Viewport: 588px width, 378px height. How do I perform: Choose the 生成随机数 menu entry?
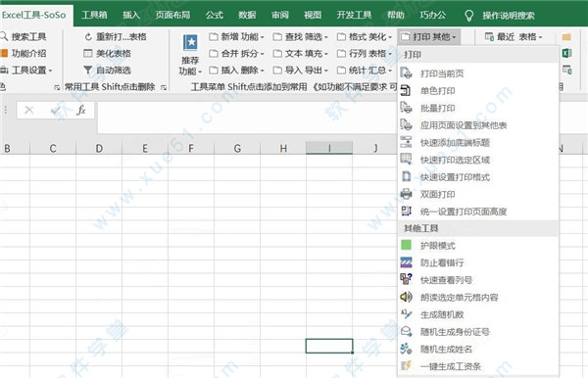point(478,314)
